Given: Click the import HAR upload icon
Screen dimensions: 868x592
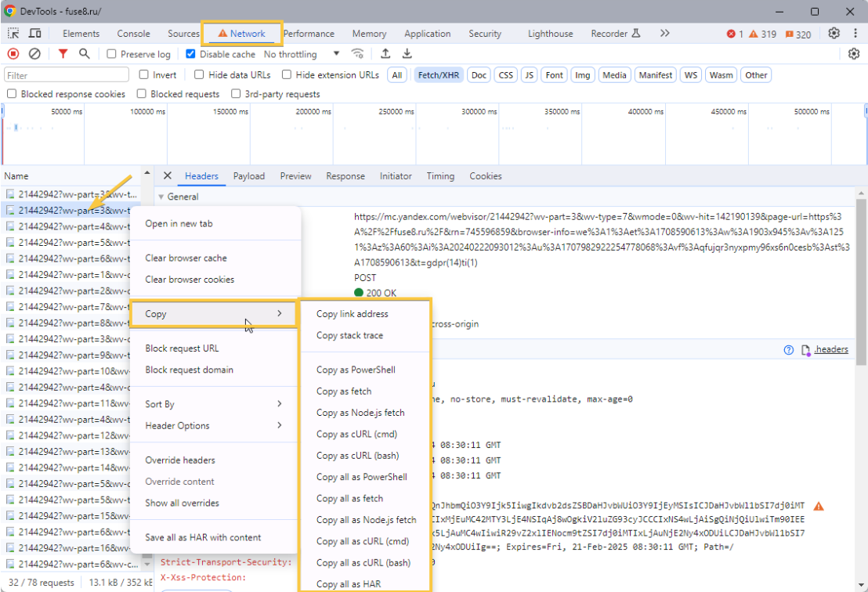Looking at the screenshot, I should point(385,54).
